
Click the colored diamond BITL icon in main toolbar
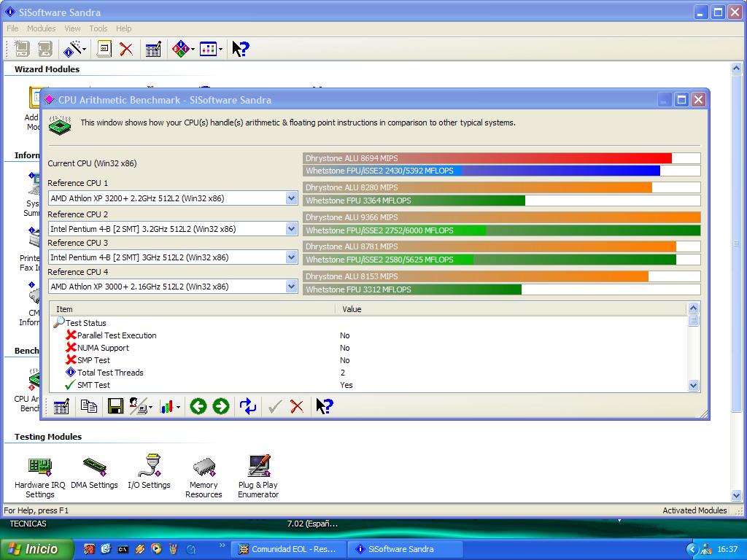181,49
